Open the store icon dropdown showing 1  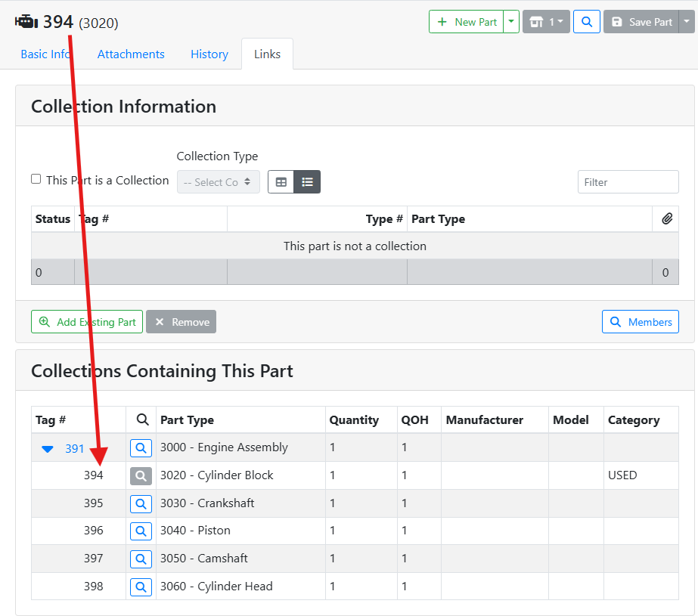[545, 22]
